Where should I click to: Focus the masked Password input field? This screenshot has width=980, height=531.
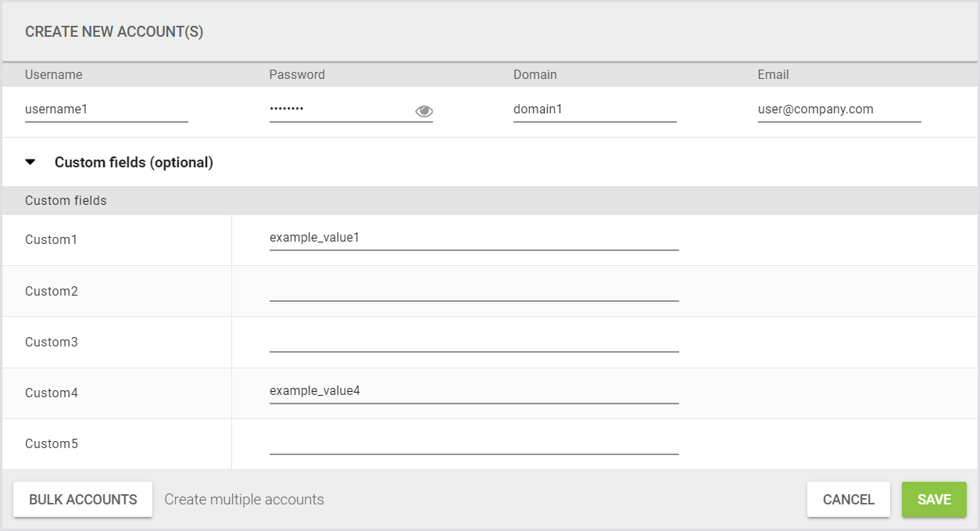(339, 109)
